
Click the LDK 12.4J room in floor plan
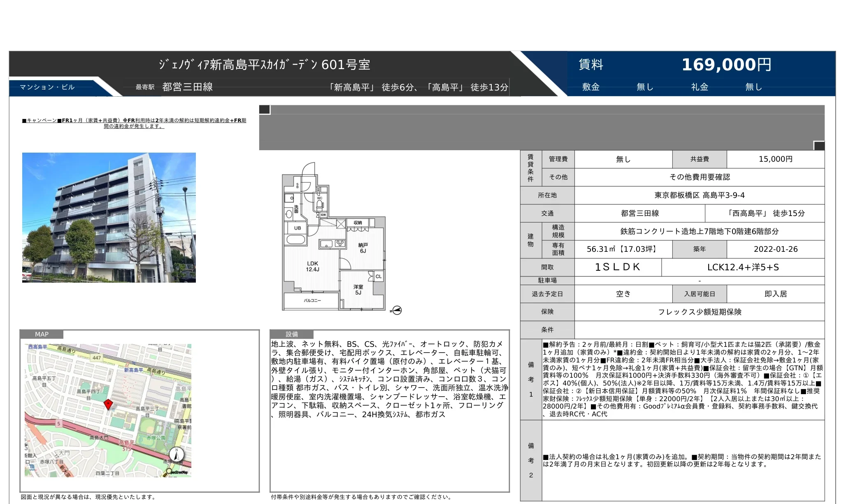tap(312, 266)
